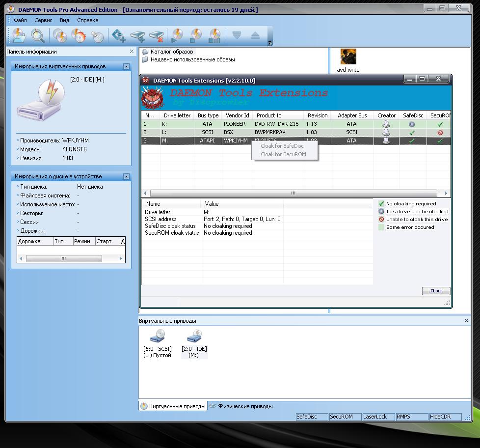Screen dimensions: 480x448
Task: Click the Product Id column header
Action: point(278,115)
